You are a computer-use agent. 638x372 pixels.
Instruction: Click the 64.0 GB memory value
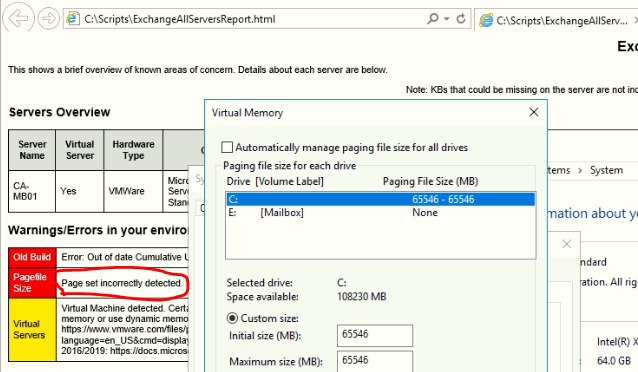[614, 361]
